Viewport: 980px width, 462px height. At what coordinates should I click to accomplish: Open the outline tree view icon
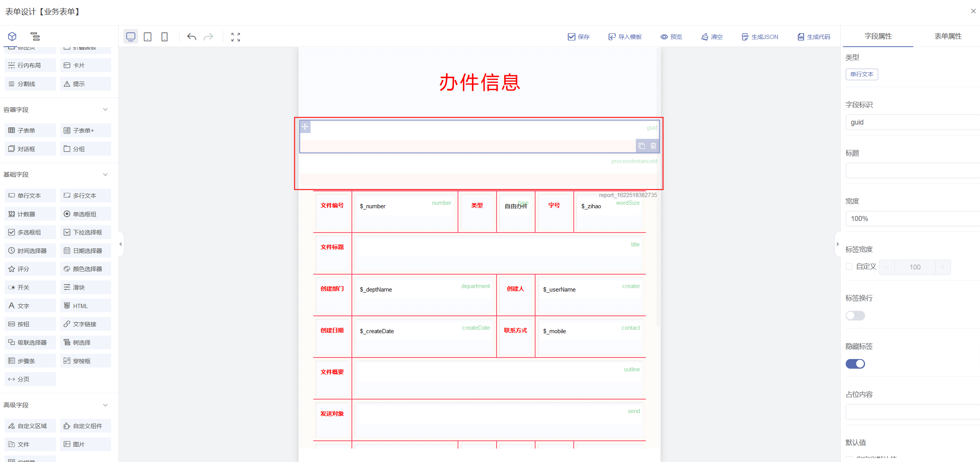coord(35,37)
